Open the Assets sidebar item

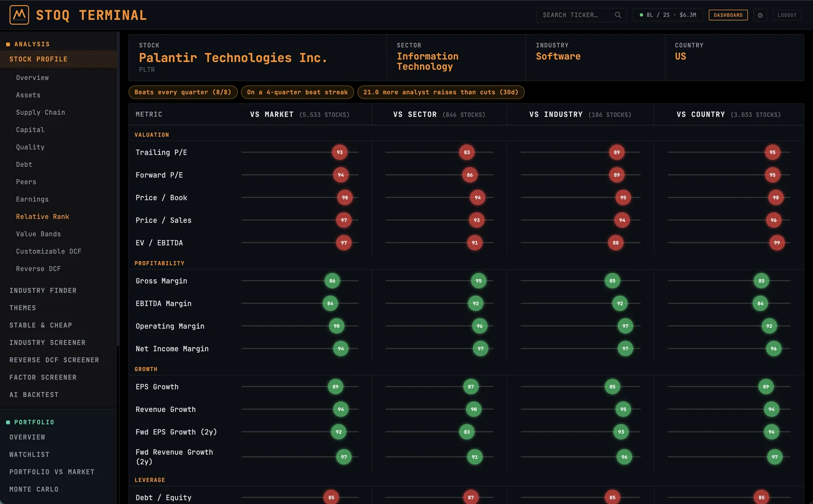click(28, 95)
